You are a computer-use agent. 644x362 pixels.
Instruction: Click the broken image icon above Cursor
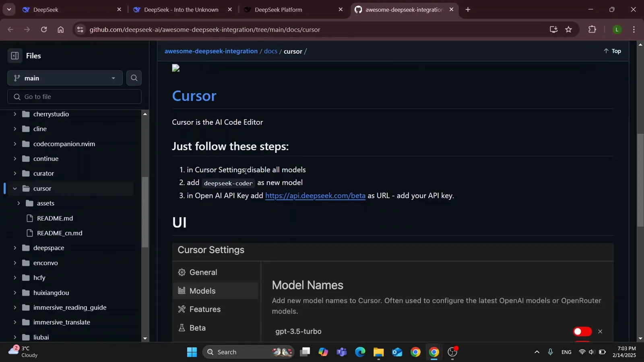(x=175, y=68)
